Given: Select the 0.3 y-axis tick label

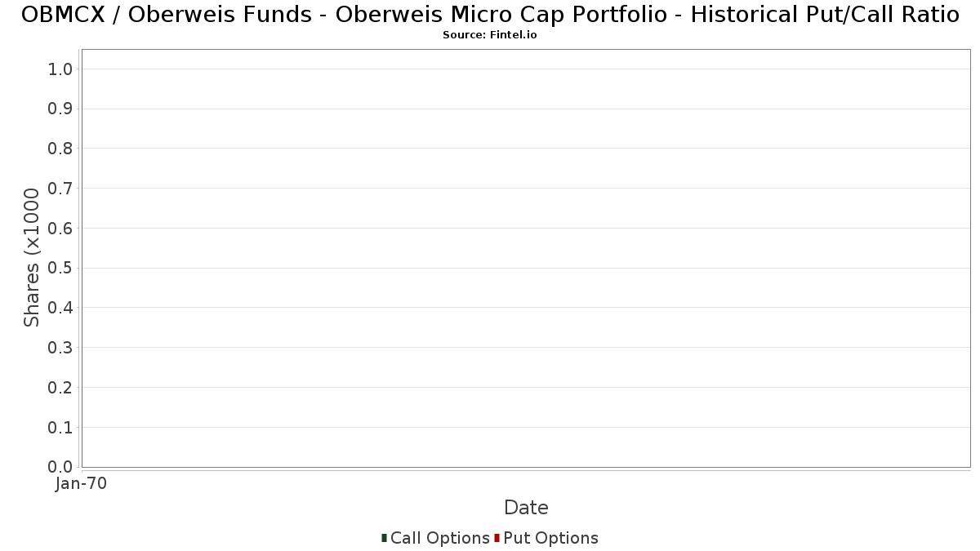Looking at the screenshot, I should [61, 348].
